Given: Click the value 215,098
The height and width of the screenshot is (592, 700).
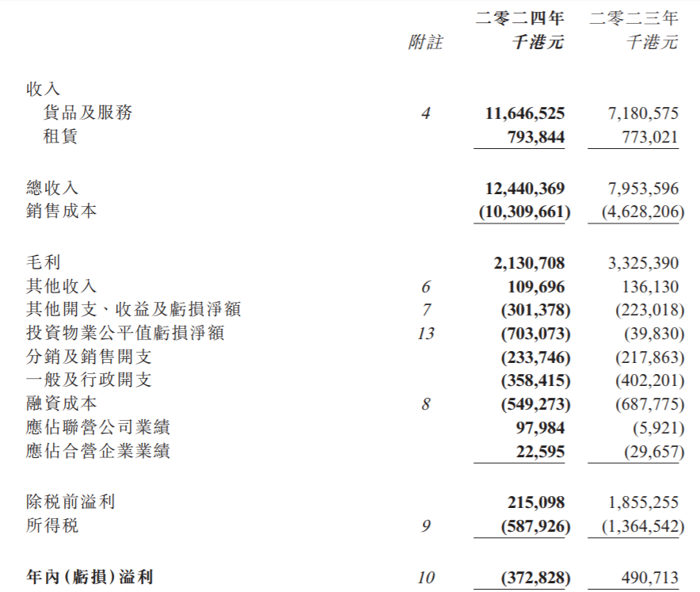Looking at the screenshot, I should (536, 502).
